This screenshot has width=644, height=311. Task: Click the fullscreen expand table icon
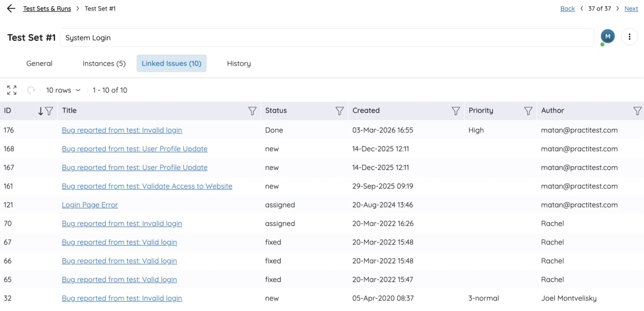(x=12, y=90)
